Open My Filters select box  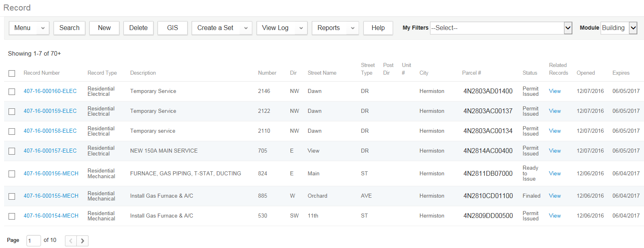[501, 28]
